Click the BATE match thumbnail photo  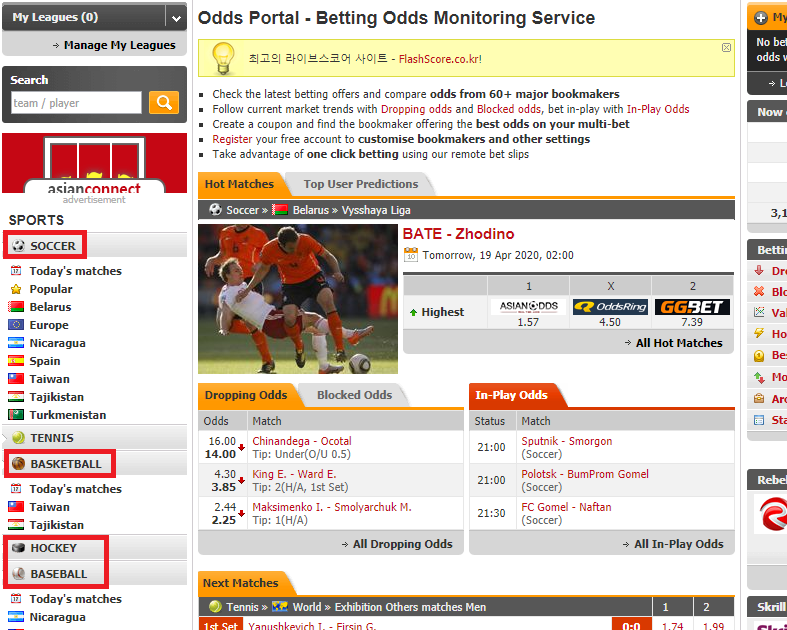tap(298, 298)
